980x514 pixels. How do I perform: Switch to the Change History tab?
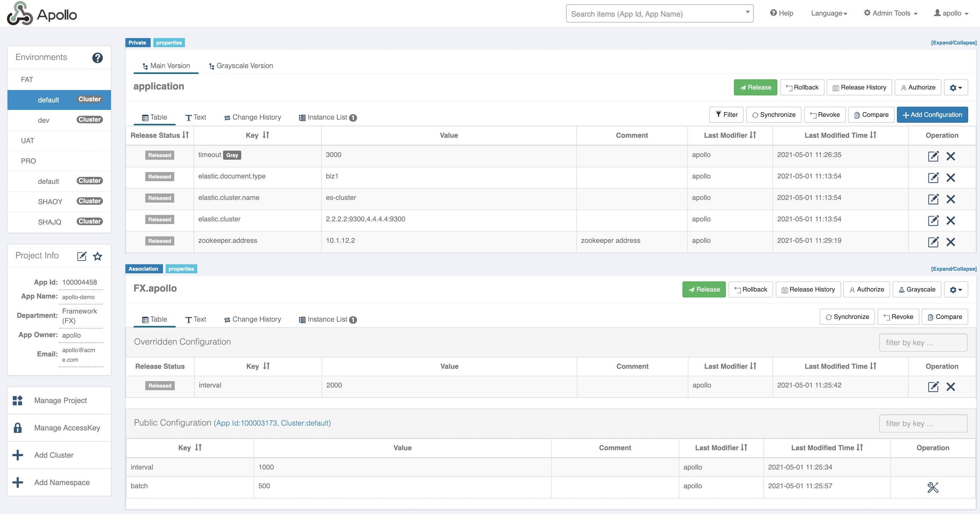click(253, 117)
